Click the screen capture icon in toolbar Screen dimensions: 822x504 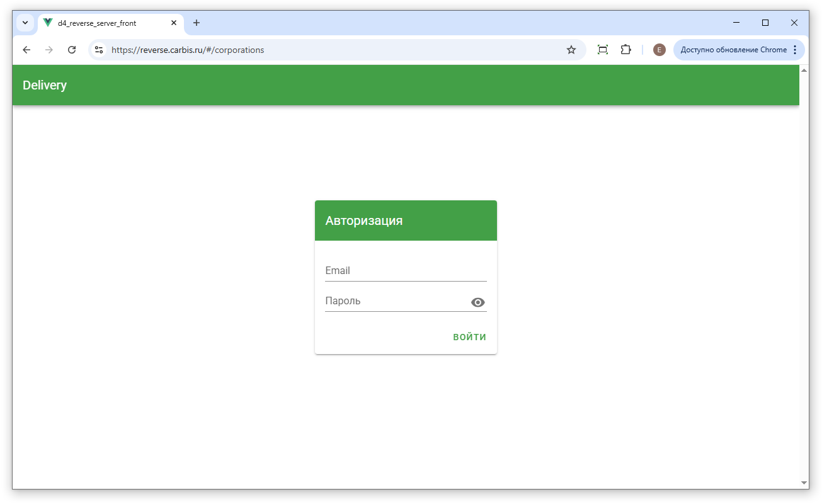coord(603,50)
